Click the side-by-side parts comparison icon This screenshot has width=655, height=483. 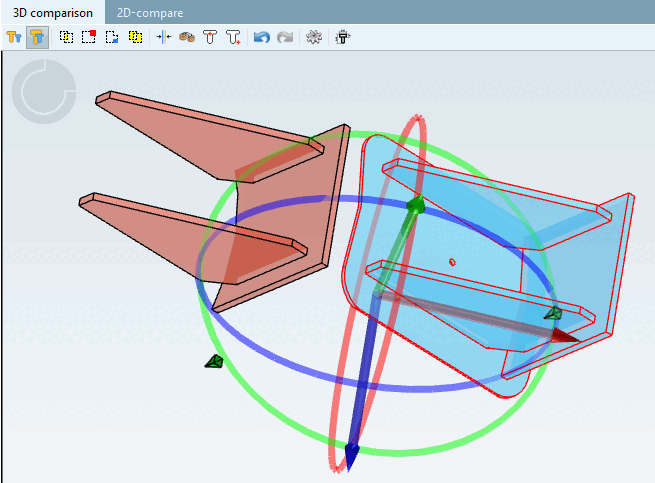pos(14,37)
